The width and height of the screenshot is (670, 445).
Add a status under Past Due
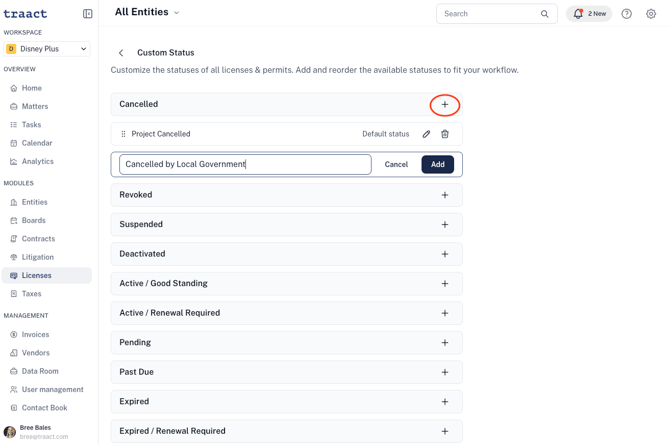pos(445,372)
